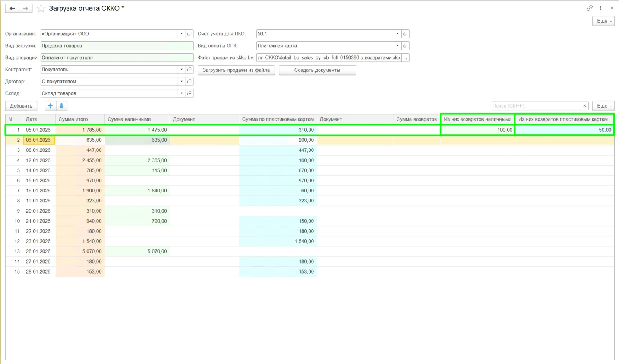
Task: Expand the Вид оплаты ОПК dropdown
Action: click(x=397, y=46)
